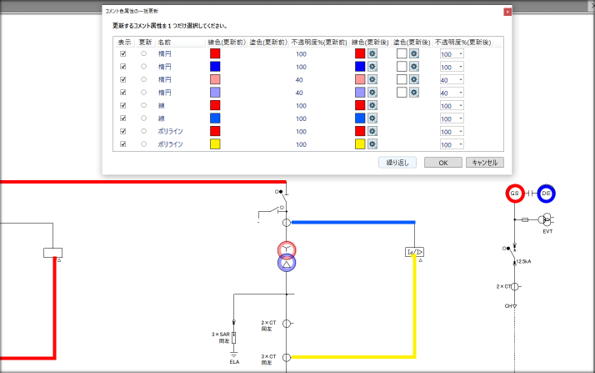Image resolution: width=595 pixels, height=373 pixels.
Task: Toggle display checkbox for blue line row
Action: pos(123,118)
